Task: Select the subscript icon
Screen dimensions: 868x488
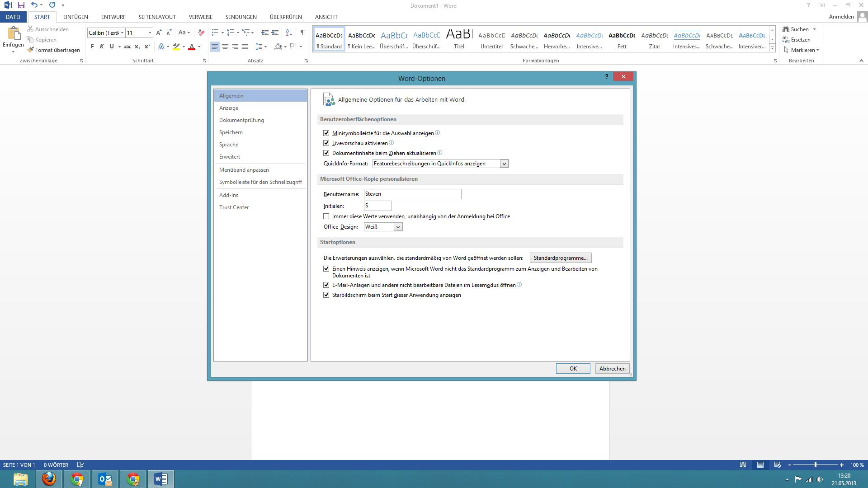Action: click(137, 46)
